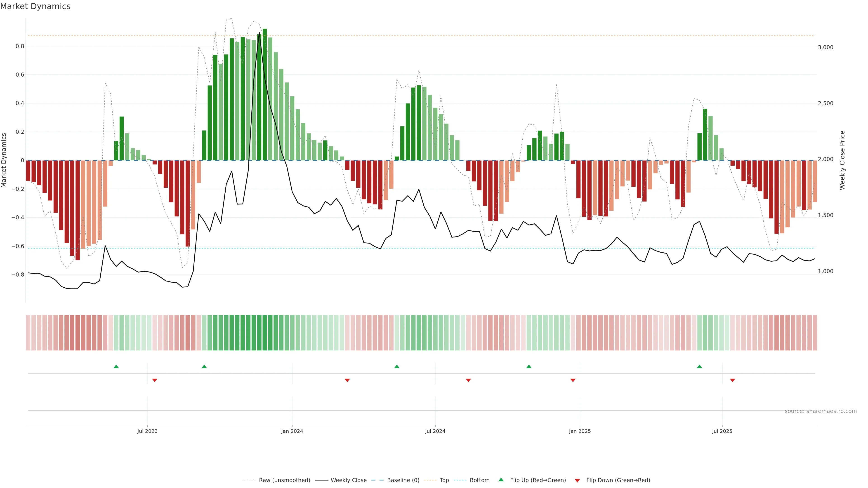The image size is (868, 488).
Task: Click the green flip-up marker just before Jul 2024
Action: (397, 366)
